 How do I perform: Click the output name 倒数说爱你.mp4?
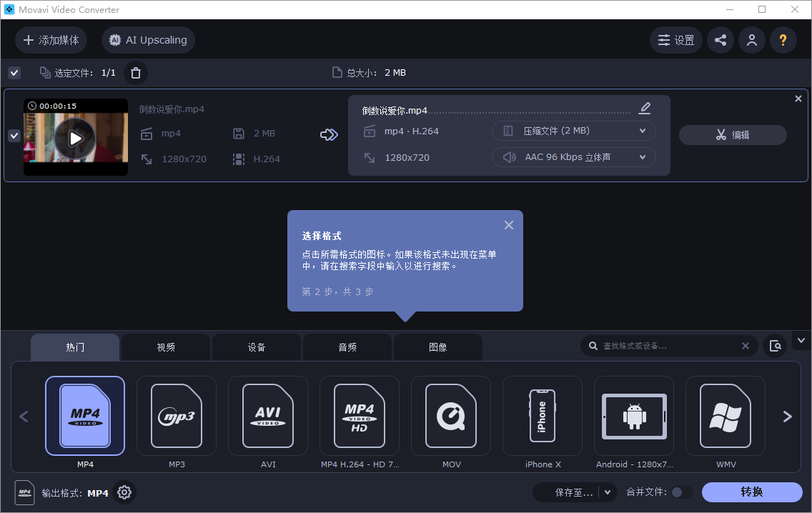point(395,111)
